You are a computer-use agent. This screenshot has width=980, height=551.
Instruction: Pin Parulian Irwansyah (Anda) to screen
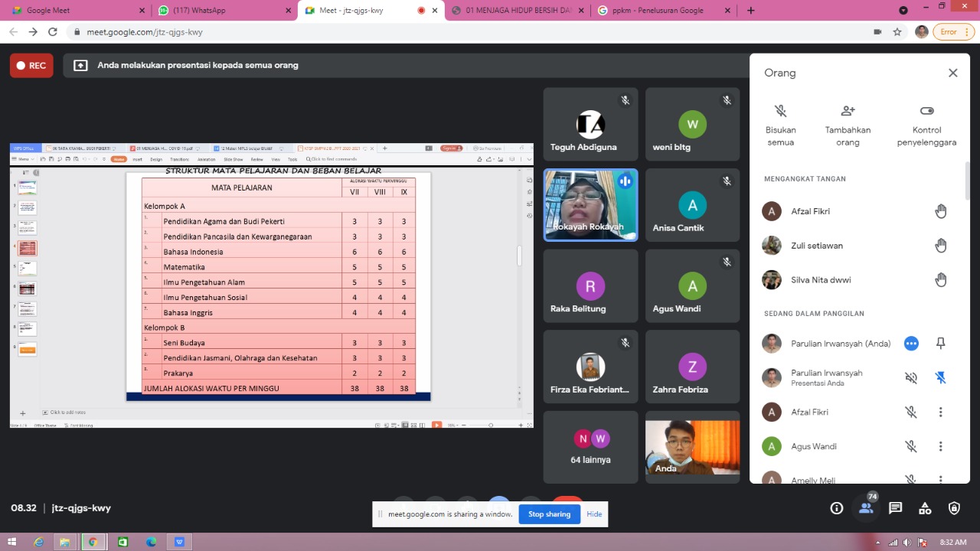point(941,344)
